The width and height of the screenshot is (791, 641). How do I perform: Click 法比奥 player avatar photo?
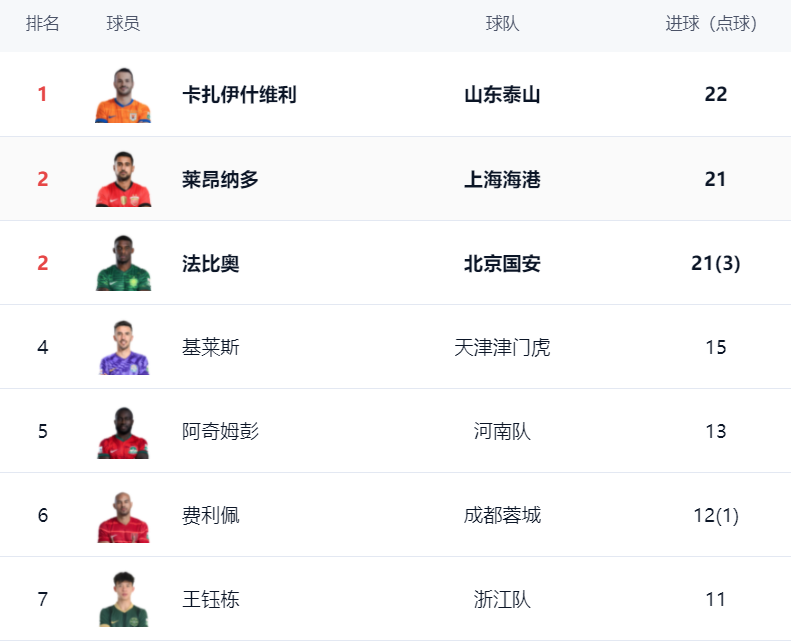click(123, 263)
